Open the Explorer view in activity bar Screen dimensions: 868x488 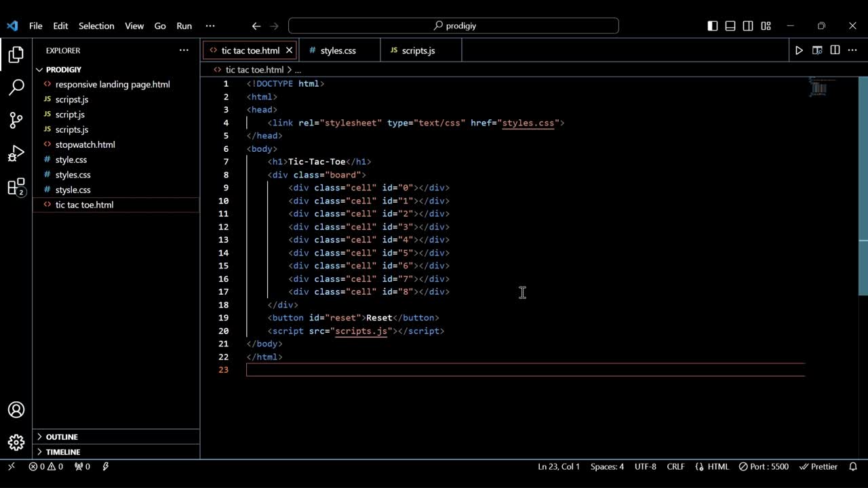click(16, 55)
